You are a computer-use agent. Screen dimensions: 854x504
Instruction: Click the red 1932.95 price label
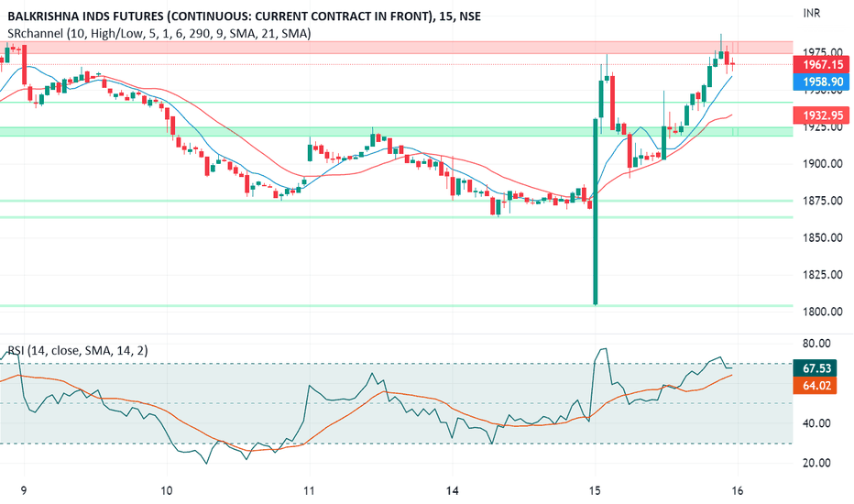tap(823, 115)
